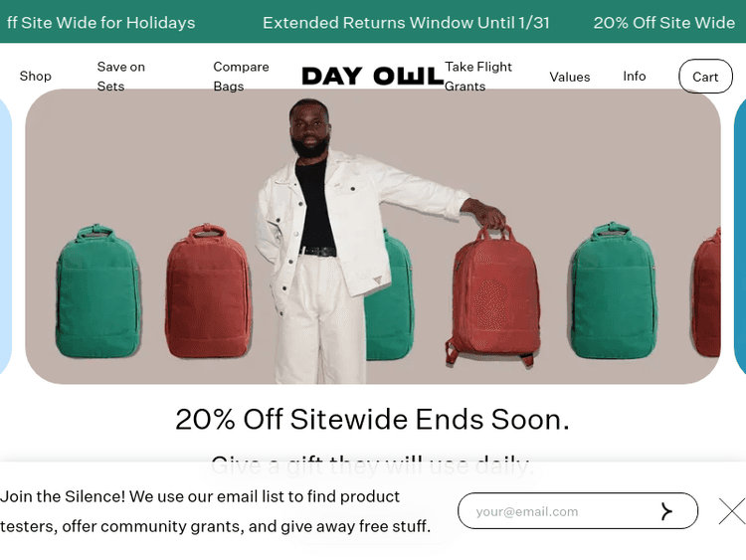Click Extended Returns Window announcement
Viewport: 746px width, 560px height.
[x=406, y=22]
